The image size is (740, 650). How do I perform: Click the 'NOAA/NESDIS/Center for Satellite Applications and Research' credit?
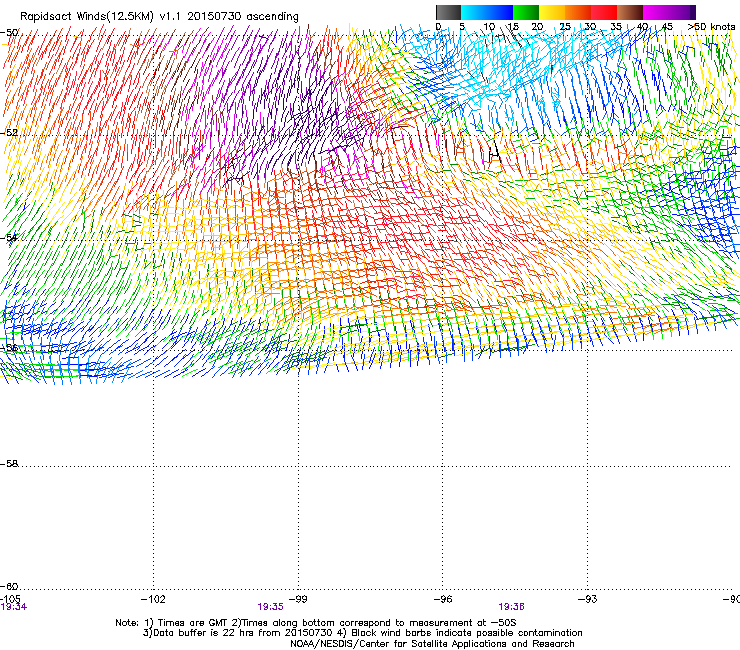pos(432,644)
